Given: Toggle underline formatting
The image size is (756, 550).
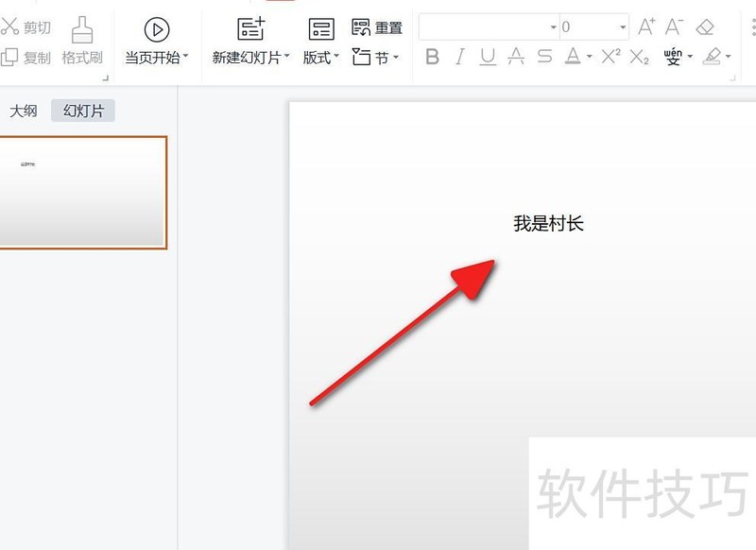Looking at the screenshot, I should click(486, 58).
